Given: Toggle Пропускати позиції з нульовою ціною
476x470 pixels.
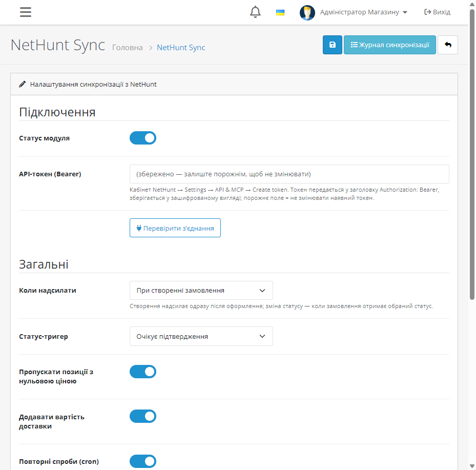Looking at the screenshot, I should click(x=142, y=372).
